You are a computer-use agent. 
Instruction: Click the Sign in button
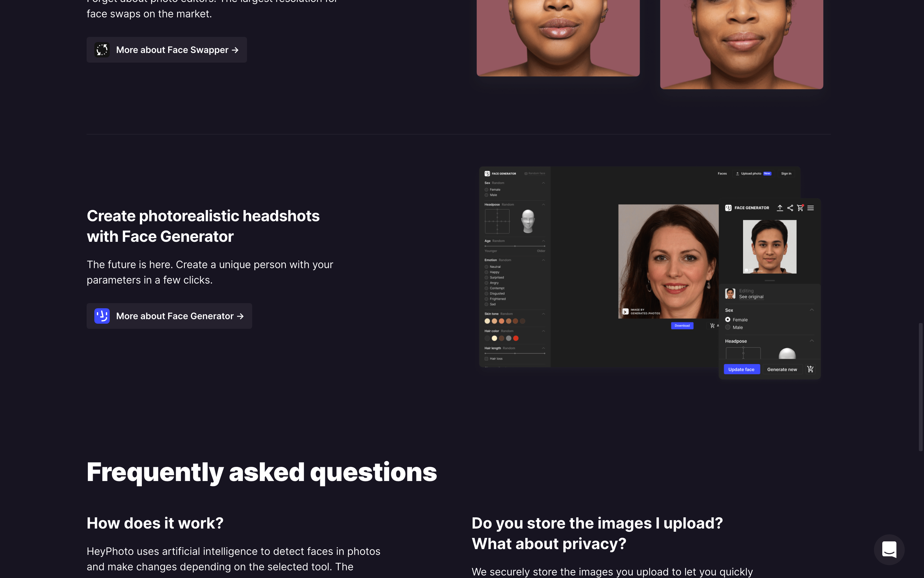pyautogui.click(x=786, y=173)
